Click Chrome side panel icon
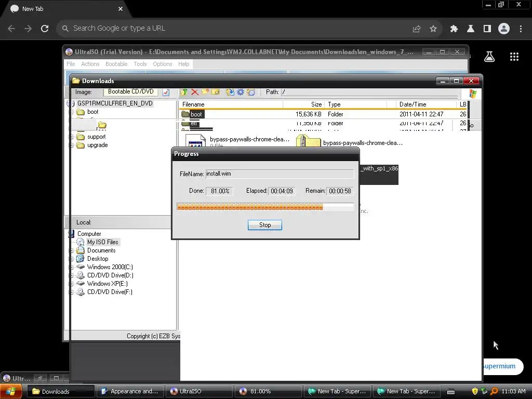 pyautogui.click(x=487, y=29)
